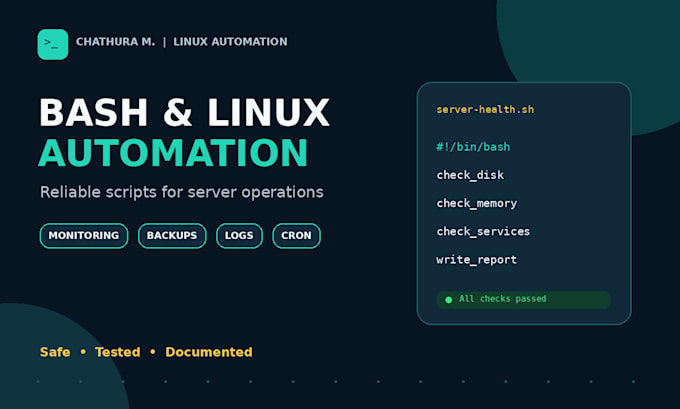The image size is (680, 409).
Task: Click the 'BASH & LINUX' headline
Action: pyautogui.click(x=185, y=112)
